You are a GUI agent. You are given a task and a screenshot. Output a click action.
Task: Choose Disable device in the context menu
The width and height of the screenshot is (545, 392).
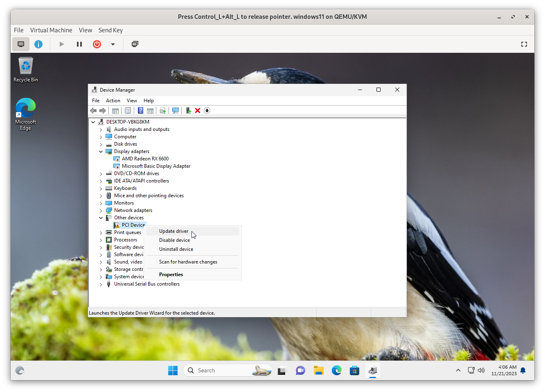coord(193,240)
